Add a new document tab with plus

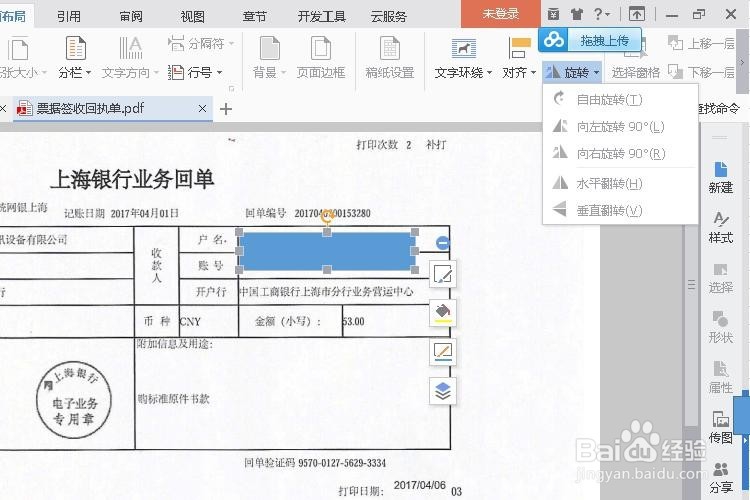pyautogui.click(x=226, y=109)
